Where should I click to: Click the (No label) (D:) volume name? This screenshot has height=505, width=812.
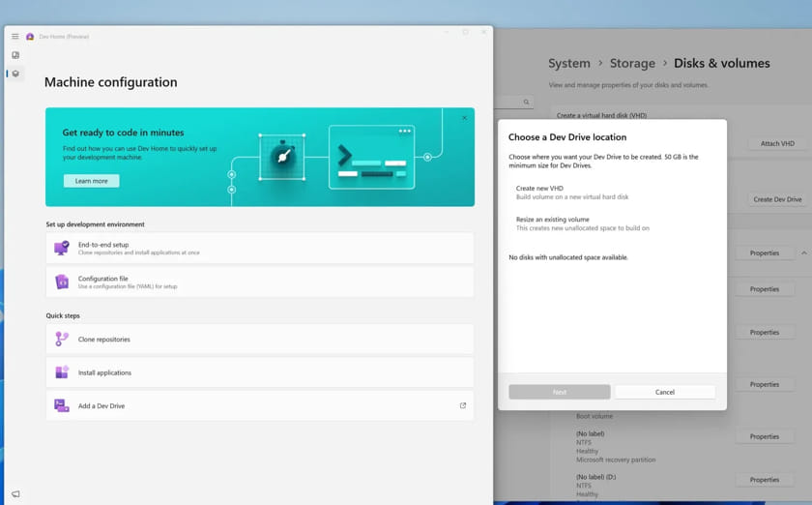[596, 477]
